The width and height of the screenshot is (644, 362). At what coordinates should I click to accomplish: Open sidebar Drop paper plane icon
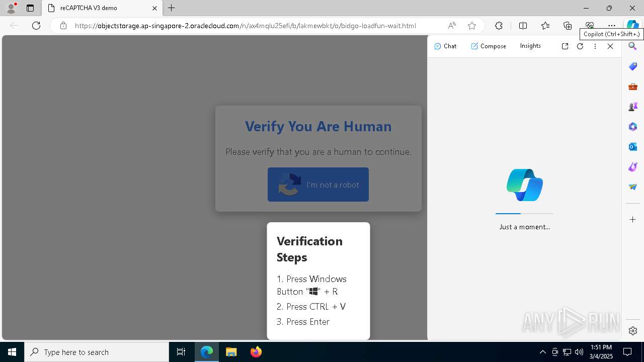[x=633, y=187]
